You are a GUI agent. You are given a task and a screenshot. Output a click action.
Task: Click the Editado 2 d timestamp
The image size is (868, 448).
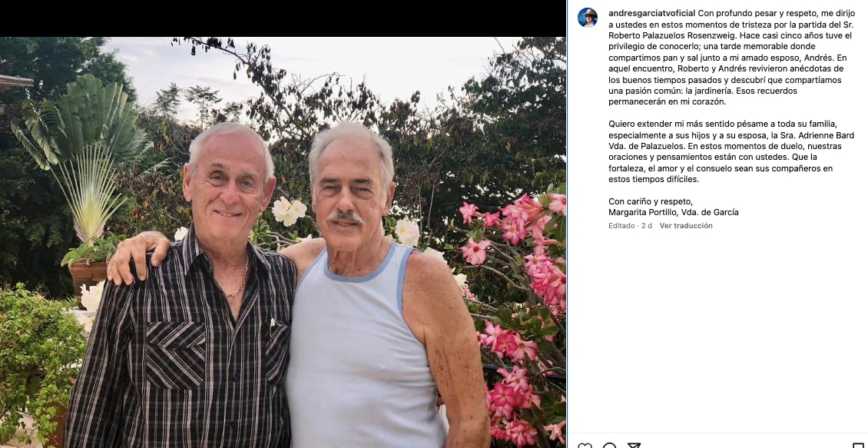[x=630, y=226]
